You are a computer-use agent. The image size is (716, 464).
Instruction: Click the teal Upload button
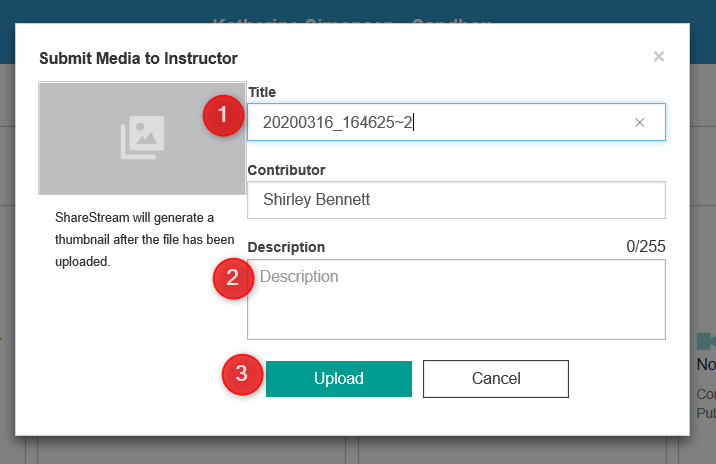(x=338, y=379)
